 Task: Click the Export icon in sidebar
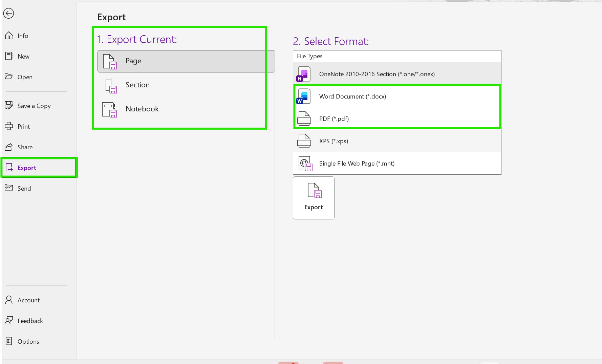9,167
